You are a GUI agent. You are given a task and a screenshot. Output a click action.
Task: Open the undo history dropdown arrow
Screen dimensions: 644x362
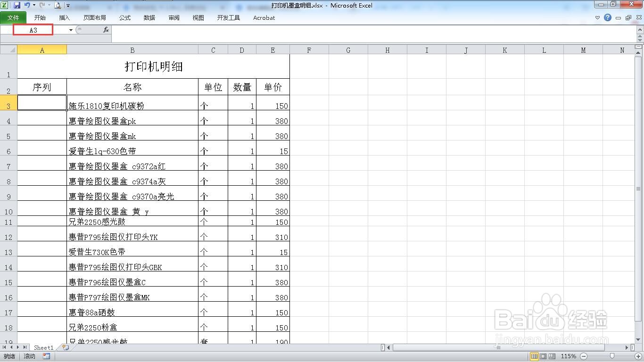(x=34, y=6)
